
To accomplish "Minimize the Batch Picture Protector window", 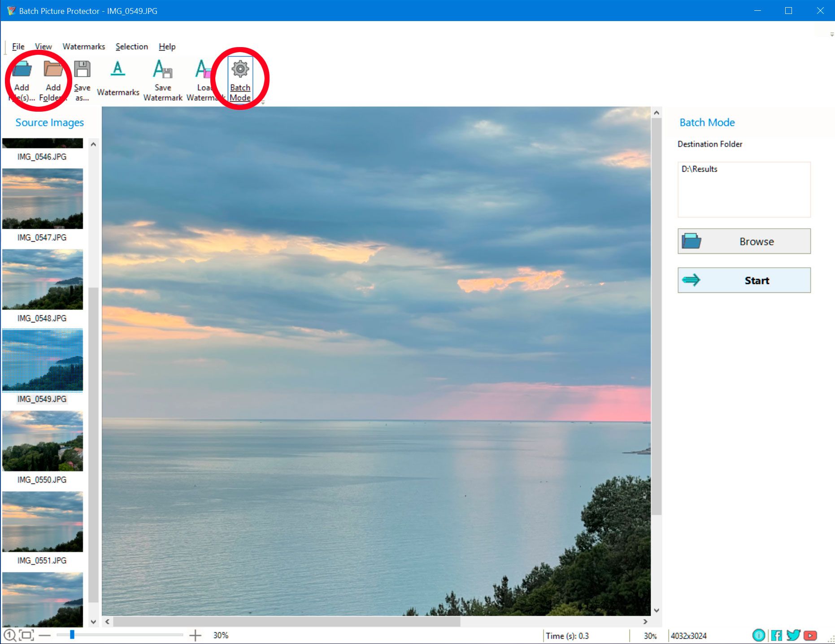I will (758, 11).
